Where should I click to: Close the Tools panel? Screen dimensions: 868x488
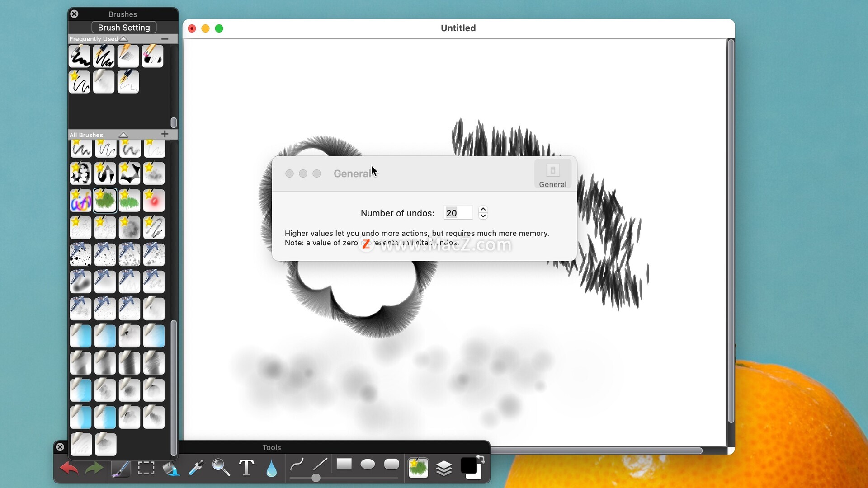tap(60, 447)
